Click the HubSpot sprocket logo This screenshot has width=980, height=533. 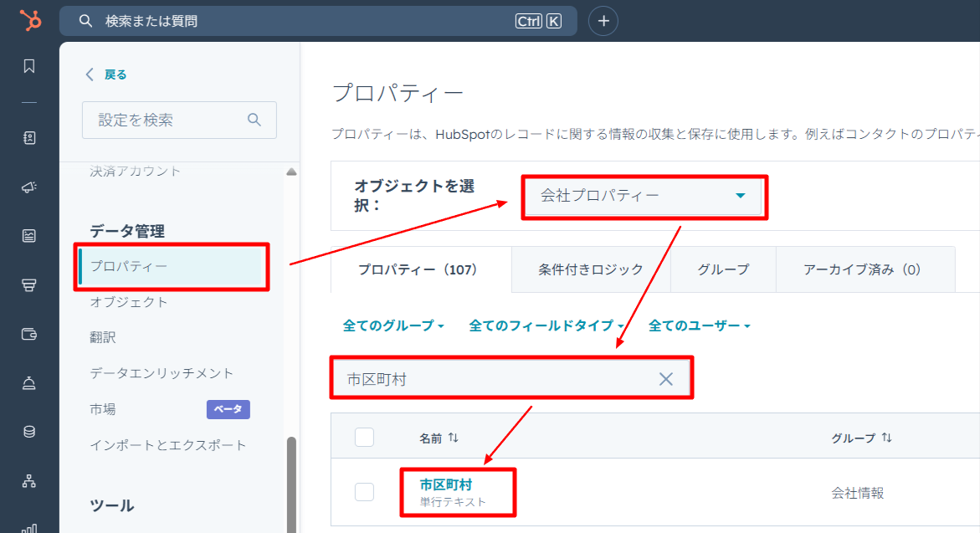point(30,21)
